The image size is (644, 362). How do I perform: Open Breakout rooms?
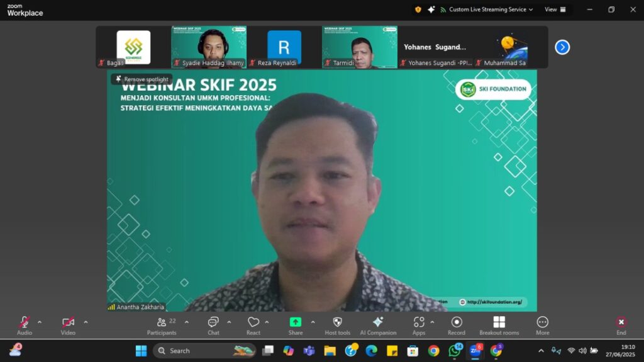[x=499, y=326]
